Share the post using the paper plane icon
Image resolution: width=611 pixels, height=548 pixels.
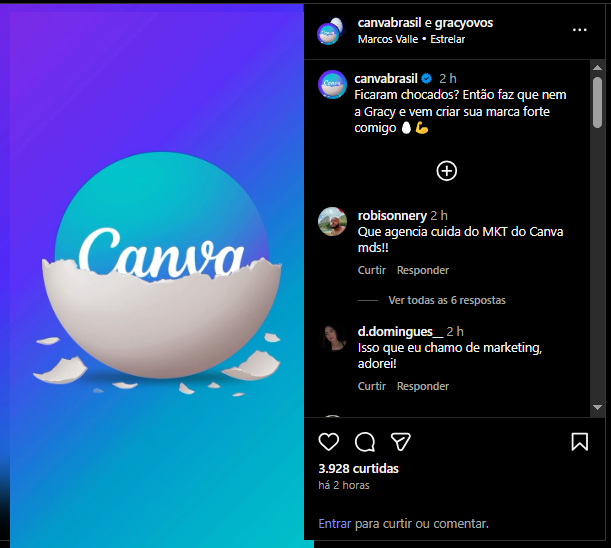pos(401,442)
